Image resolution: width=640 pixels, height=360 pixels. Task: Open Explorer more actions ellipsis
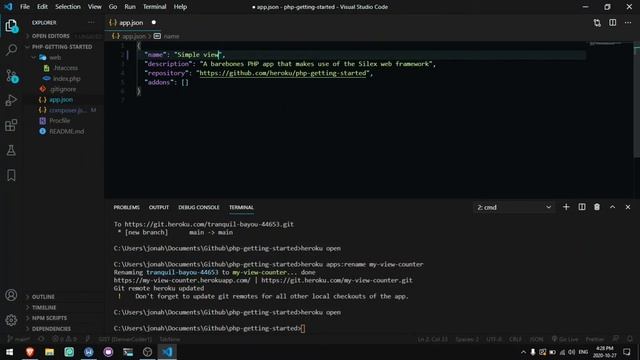coord(91,22)
